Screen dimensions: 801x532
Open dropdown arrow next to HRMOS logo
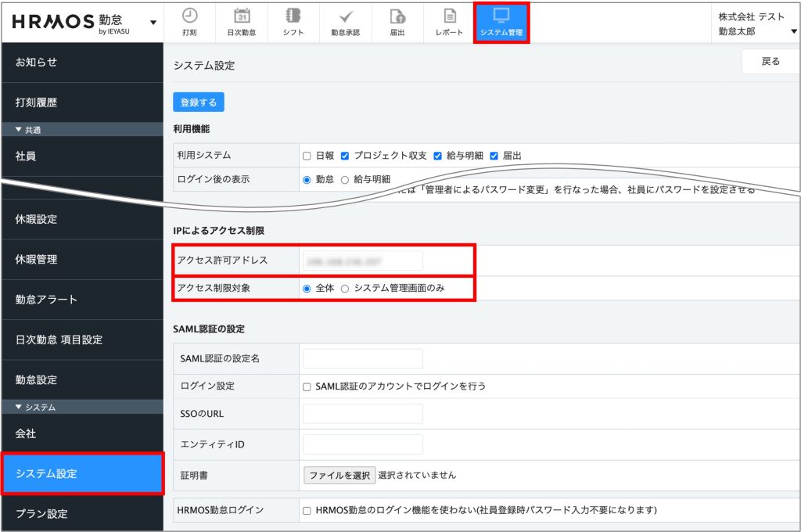(153, 23)
